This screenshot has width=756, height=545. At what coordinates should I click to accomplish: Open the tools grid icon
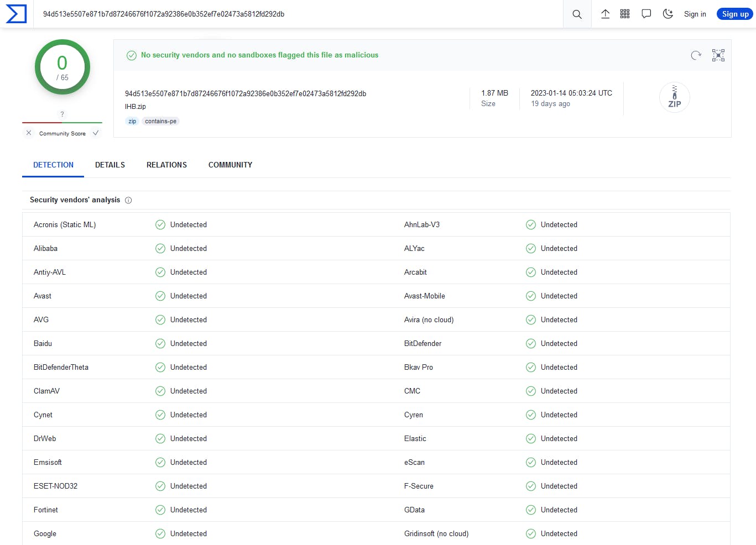[625, 14]
